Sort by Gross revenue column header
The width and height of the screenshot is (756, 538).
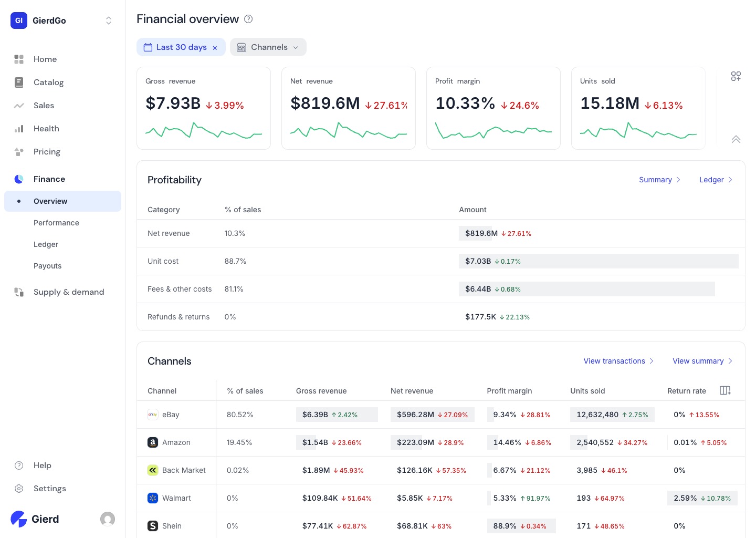point(321,391)
